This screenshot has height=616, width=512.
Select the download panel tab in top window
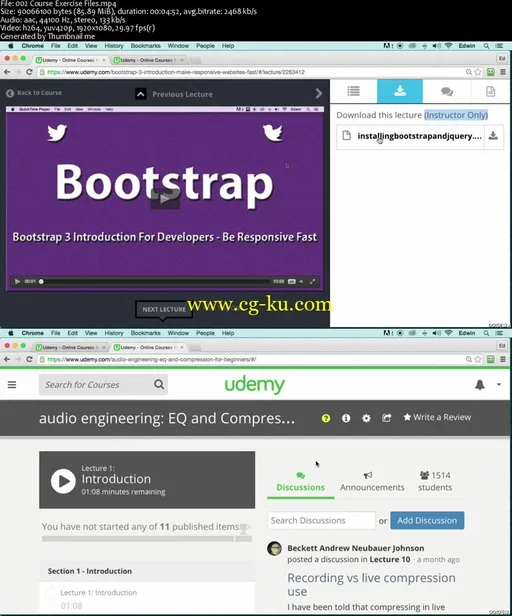(400, 91)
